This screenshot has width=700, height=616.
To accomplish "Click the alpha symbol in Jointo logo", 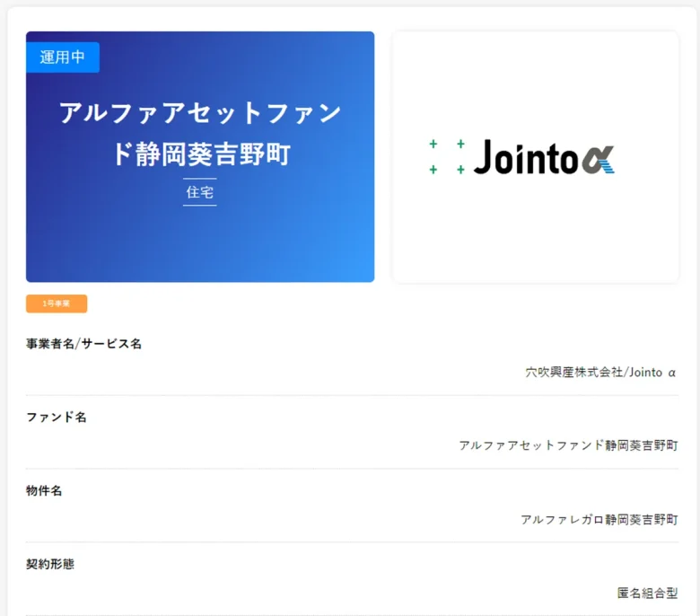I will [597, 158].
